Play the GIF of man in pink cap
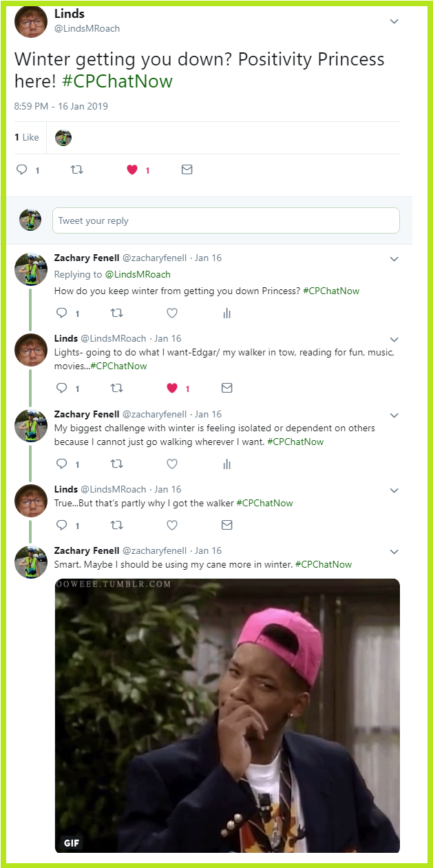433x868 pixels. point(227,716)
